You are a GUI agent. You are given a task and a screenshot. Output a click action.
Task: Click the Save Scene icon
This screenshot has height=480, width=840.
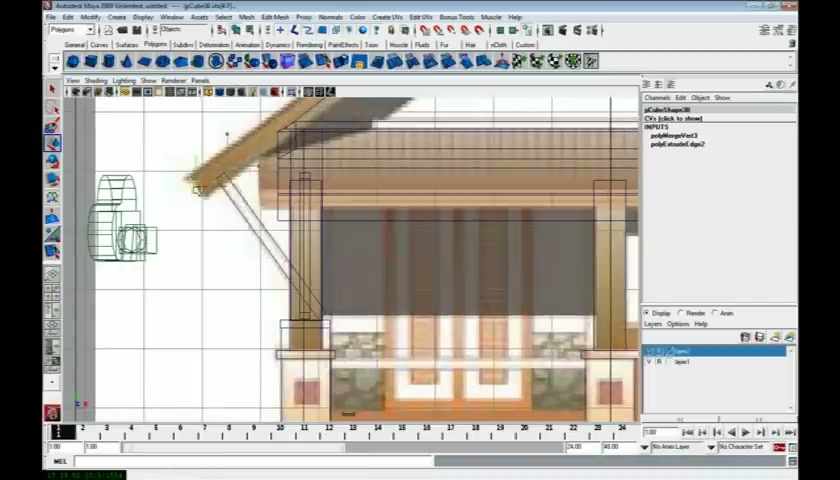click(137, 30)
